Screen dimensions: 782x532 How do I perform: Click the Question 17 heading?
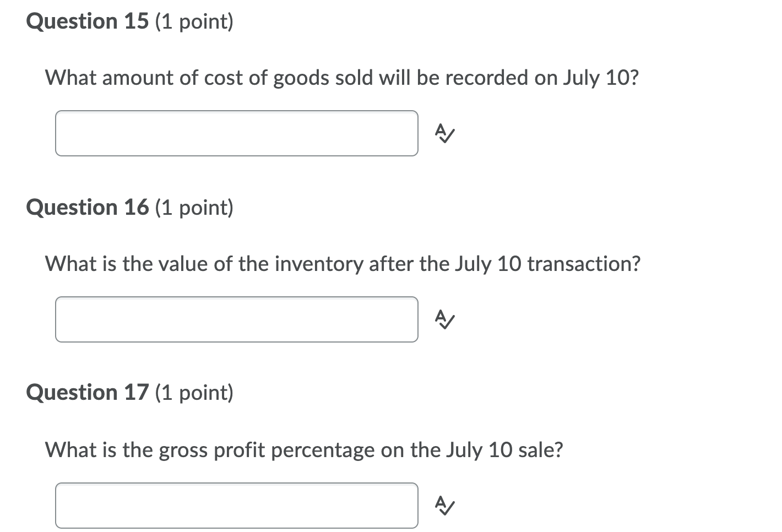(129, 393)
